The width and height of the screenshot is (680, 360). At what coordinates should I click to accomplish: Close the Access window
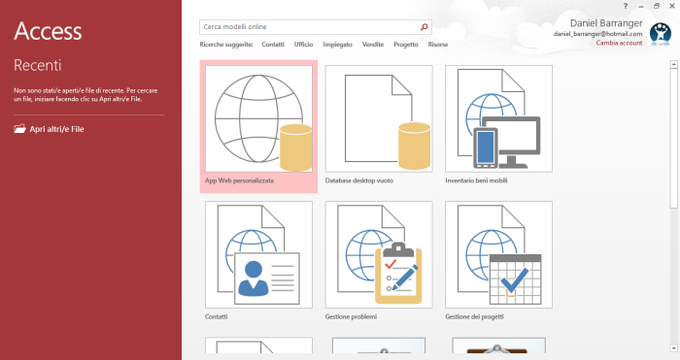point(672,6)
